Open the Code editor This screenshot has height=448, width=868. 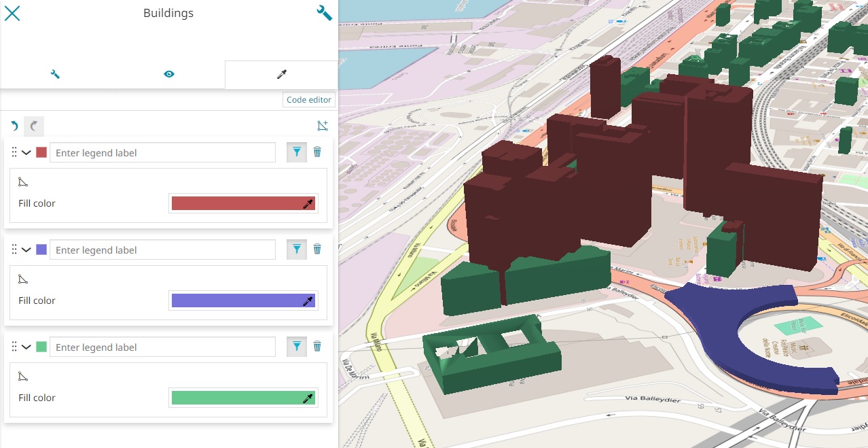point(309,100)
